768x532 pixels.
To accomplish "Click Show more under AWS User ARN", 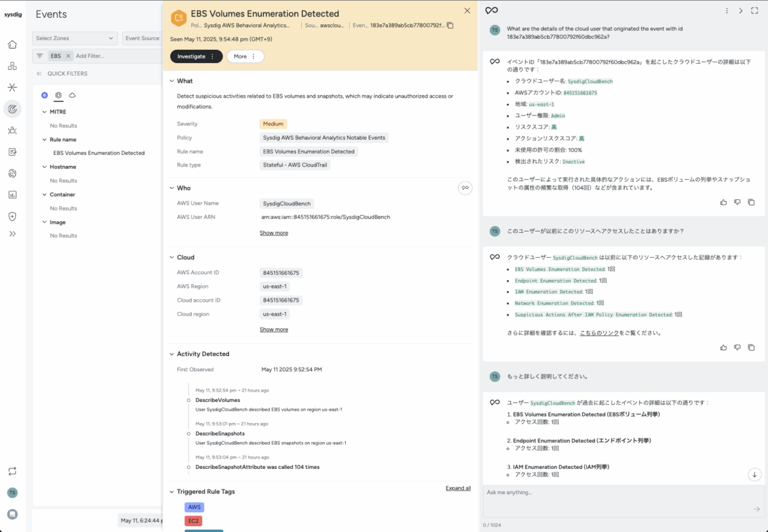I will coord(274,233).
